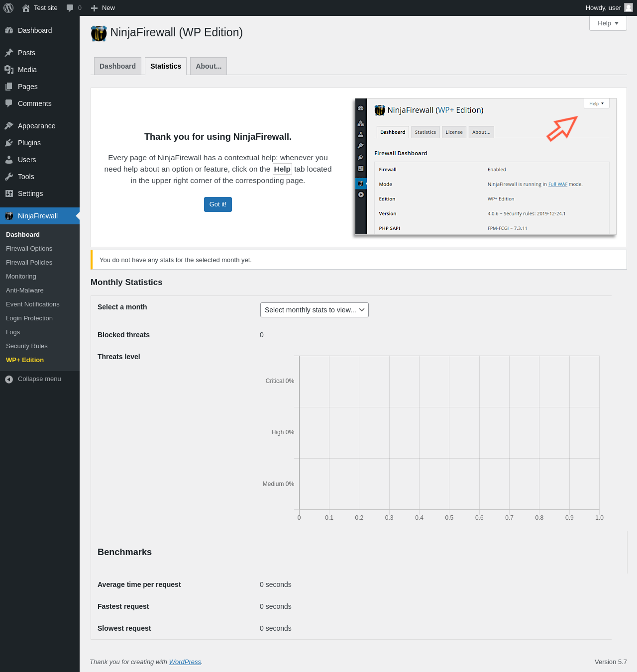Expand the Help tab in upper corner
This screenshot has height=672, width=637.
(x=608, y=23)
